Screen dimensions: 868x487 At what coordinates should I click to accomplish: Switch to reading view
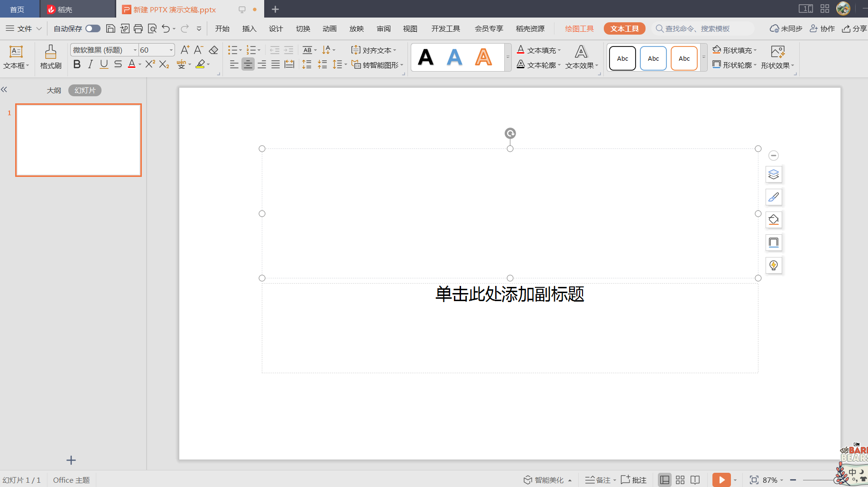point(695,480)
